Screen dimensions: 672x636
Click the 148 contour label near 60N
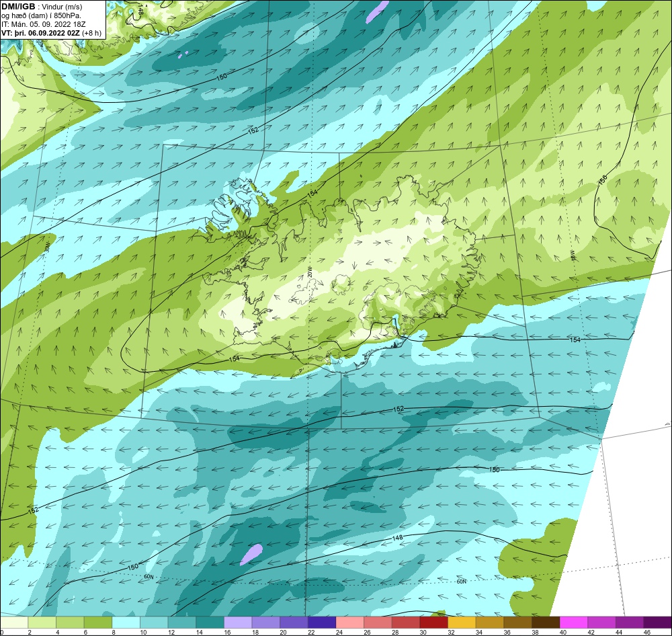click(x=398, y=537)
